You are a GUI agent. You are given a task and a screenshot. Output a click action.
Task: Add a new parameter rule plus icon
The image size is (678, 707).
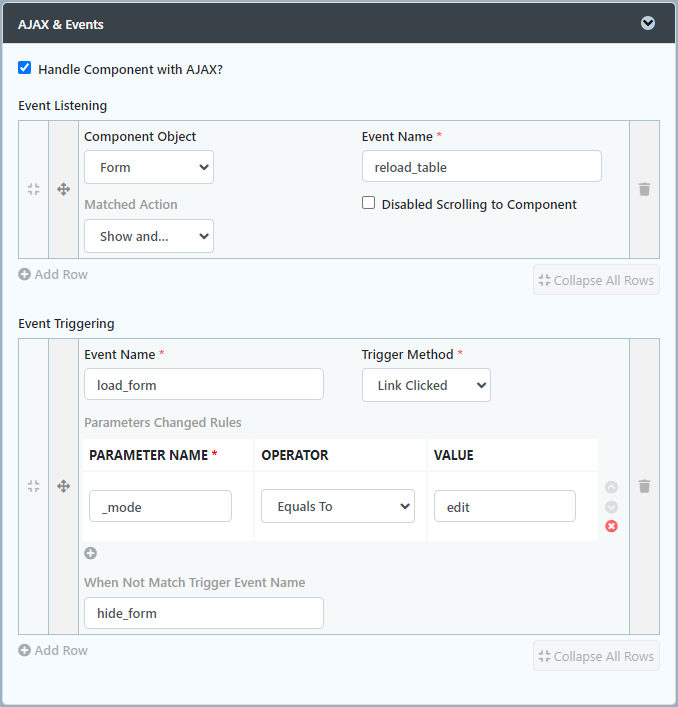tap(90, 553)
